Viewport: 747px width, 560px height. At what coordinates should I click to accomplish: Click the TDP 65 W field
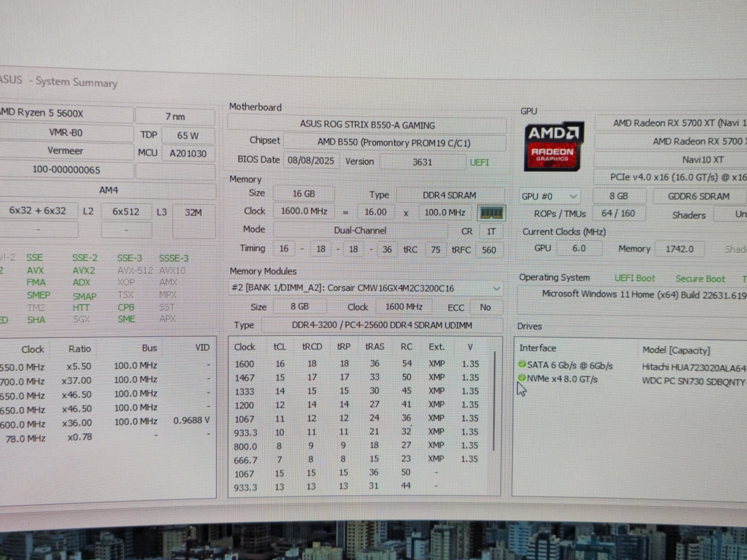pyautogui.click(x=188, y=136)
